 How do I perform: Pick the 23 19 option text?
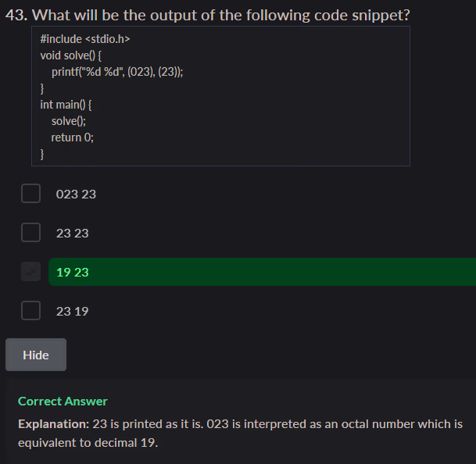[72, 311]
